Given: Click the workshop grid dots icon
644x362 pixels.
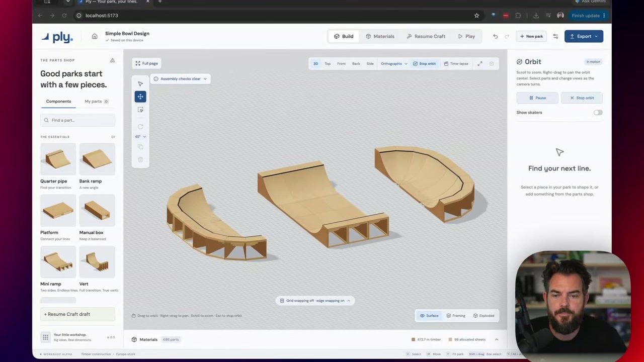Looking at the screenshot, I should click(45, 337).
